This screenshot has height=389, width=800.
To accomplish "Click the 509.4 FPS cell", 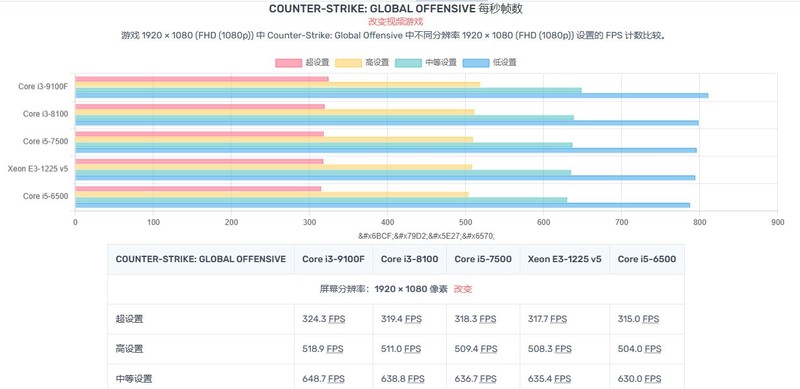I will click(x=483, y=349).
